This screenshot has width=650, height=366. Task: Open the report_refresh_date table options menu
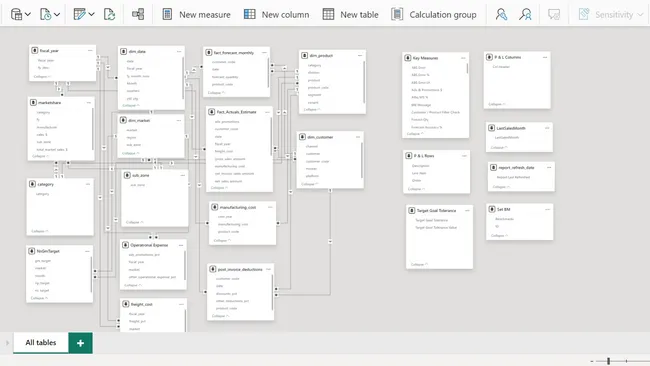pos(549,167)
